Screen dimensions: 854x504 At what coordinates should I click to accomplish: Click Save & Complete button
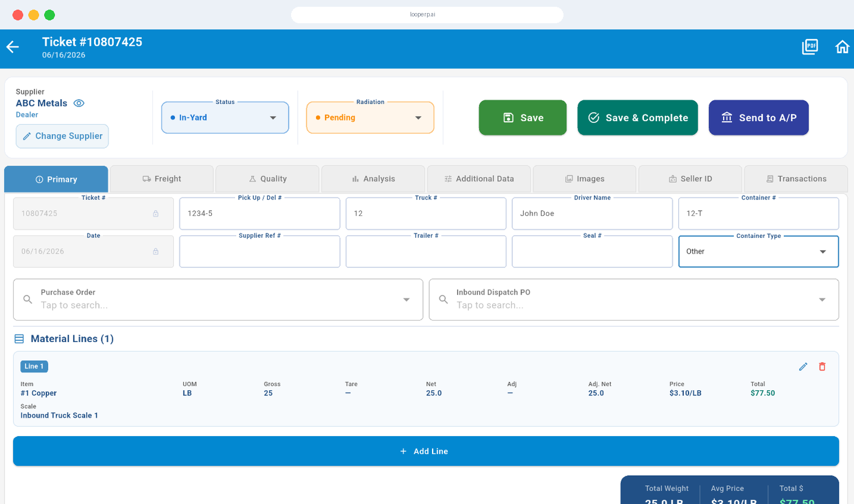[x=638, y=118]
